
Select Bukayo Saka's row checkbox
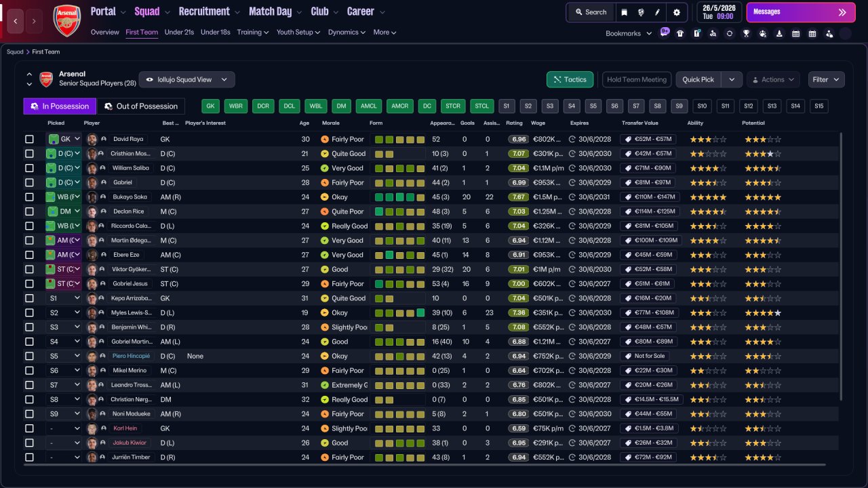(x=29, y=197)
